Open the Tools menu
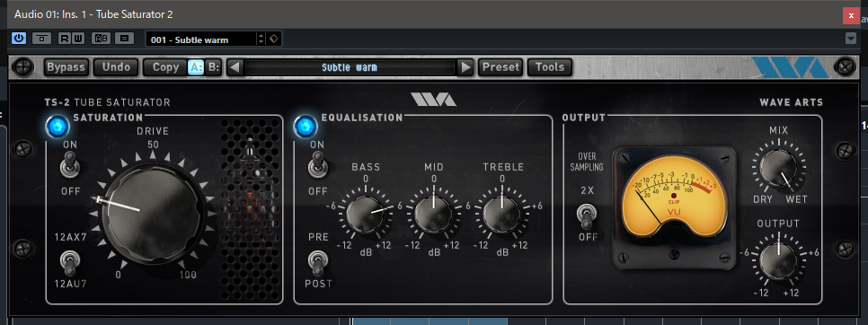 click(x=550, y=67)
